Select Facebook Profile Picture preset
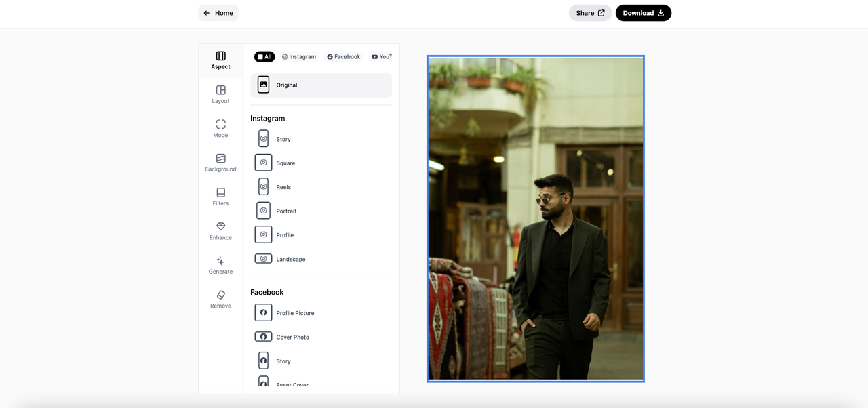Image resolution: width=868 pixels, height=408 pixels. [321, 313]
